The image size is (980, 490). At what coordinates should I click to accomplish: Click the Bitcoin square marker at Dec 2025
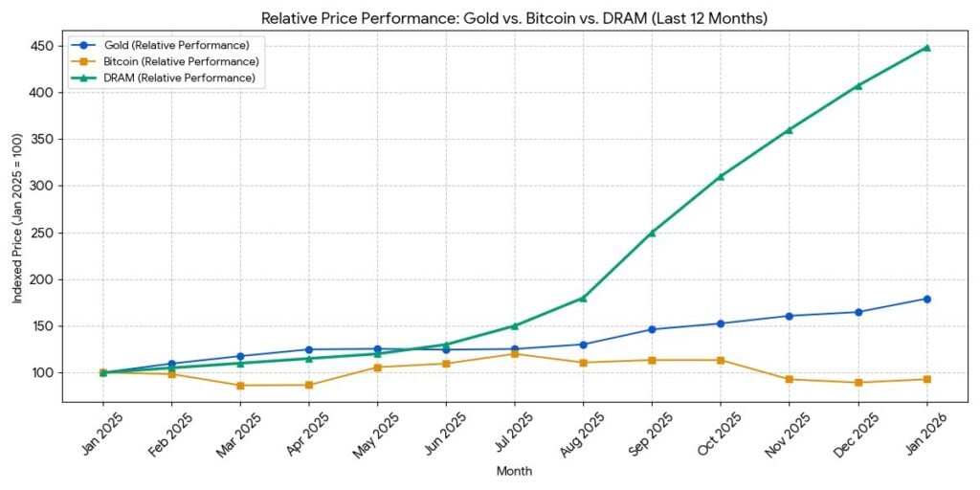(x=858, y=383)
